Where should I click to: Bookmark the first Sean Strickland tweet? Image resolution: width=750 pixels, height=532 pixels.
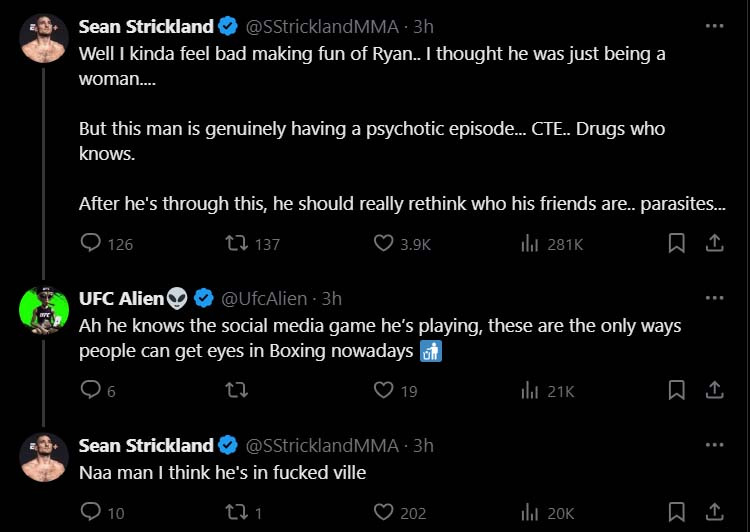[x=677, y=243]
